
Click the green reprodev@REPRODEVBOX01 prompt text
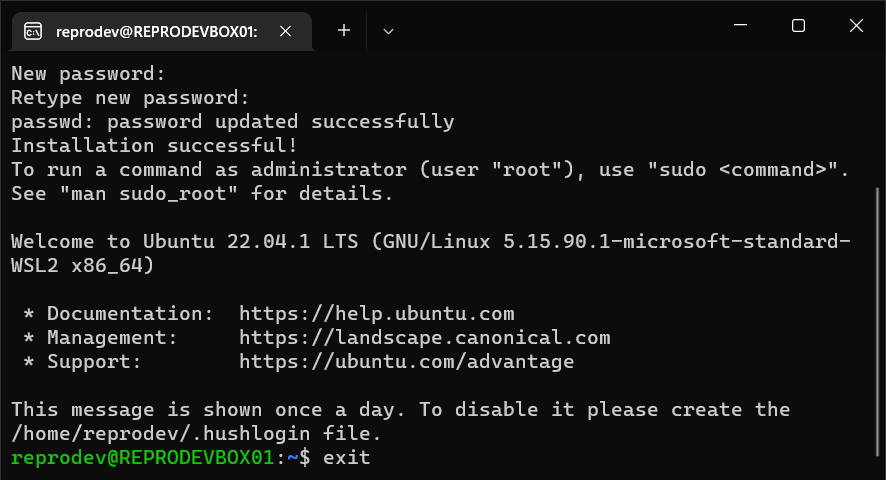142,457
